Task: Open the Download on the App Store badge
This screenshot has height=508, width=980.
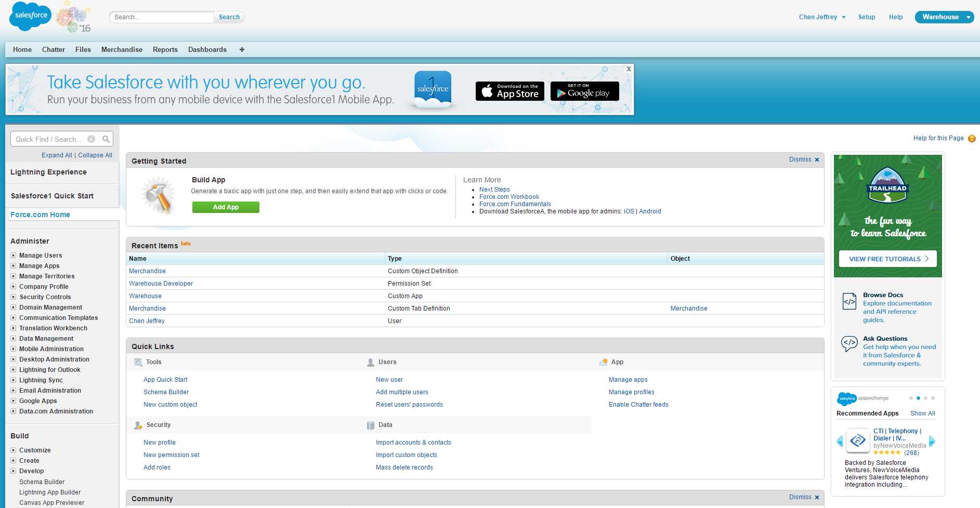Action: [510, 91]
